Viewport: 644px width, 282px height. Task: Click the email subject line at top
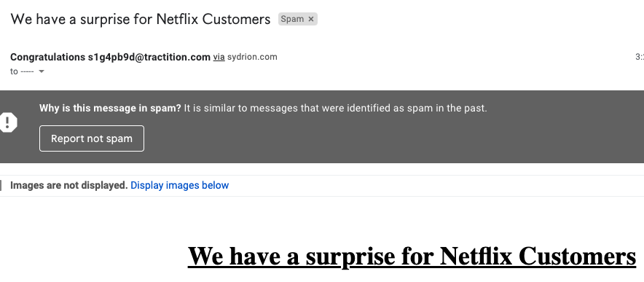point(141,20)
